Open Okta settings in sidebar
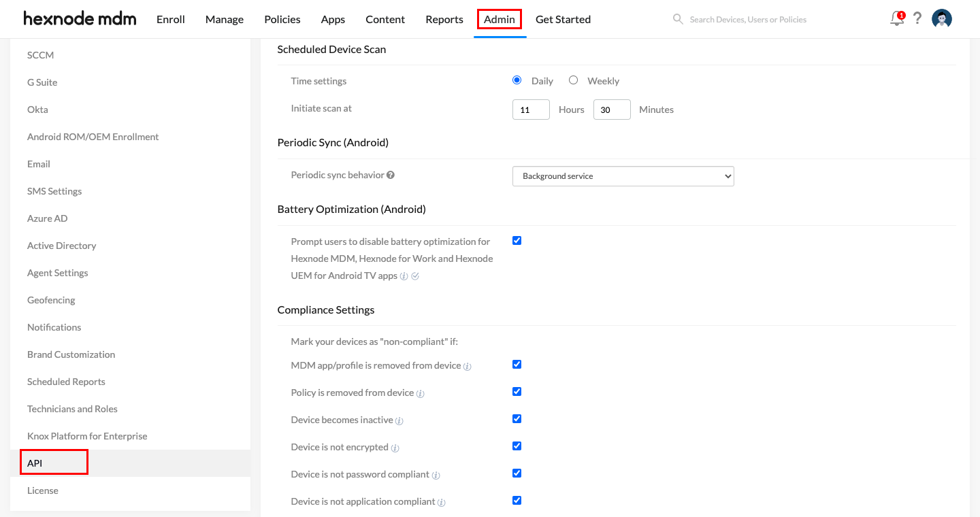980x517 pixels. click(x=37, y=110)
